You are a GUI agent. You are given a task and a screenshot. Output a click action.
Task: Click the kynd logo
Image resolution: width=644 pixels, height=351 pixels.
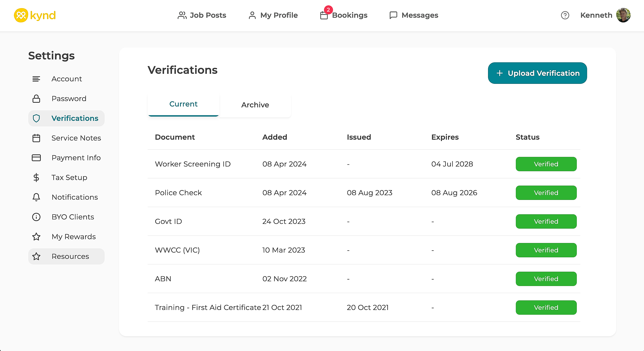35,15
